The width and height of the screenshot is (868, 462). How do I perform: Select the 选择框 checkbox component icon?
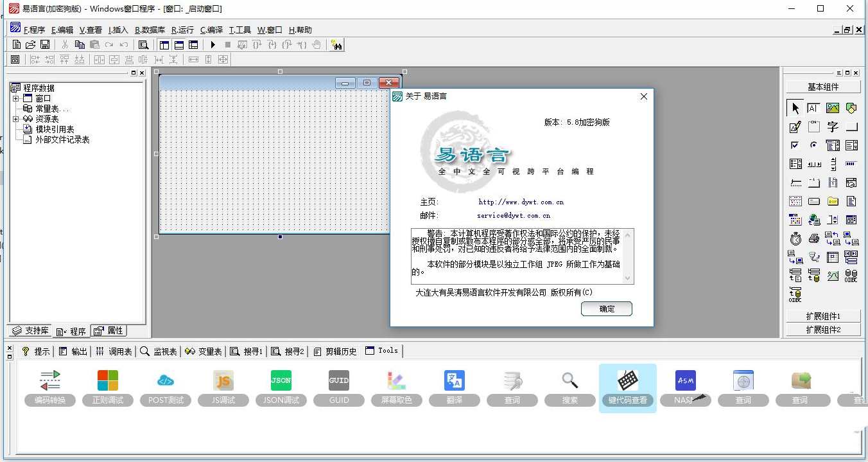coord(795,145)
